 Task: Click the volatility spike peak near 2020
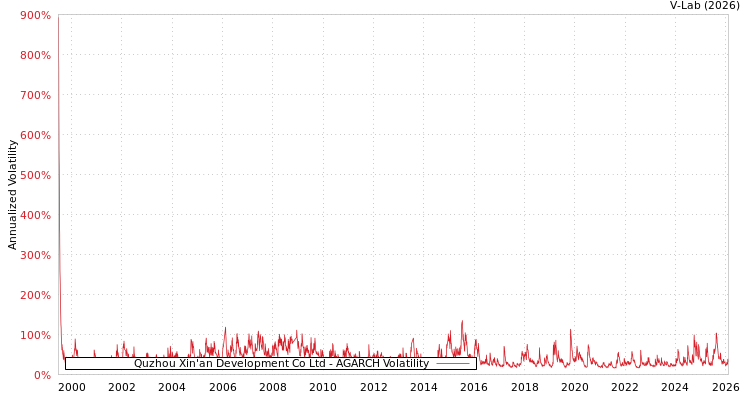571,330
